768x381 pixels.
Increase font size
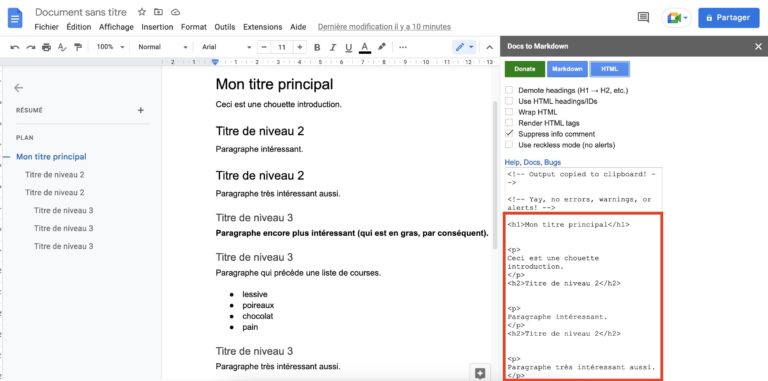[299, 47]
